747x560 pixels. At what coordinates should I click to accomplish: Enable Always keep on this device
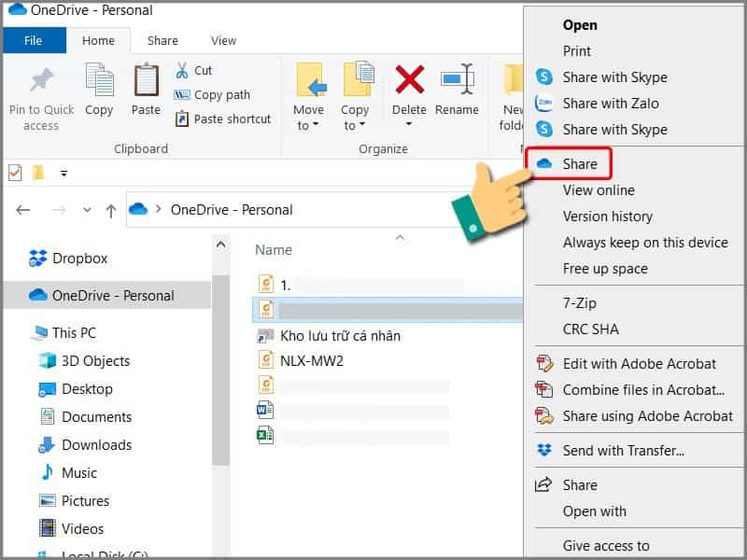tap(644, 243)
